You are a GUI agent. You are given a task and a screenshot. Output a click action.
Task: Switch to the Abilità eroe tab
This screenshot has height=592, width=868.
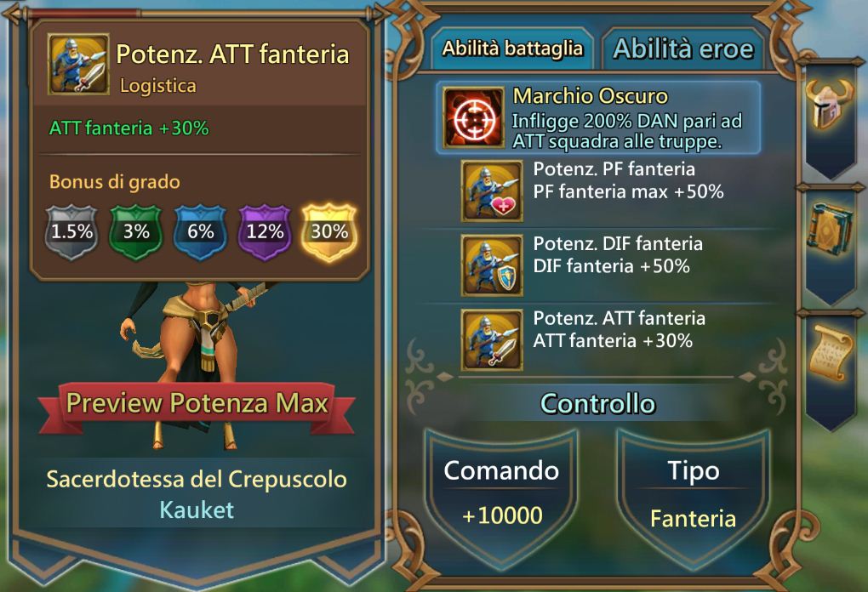pyautogui.click(x=683, y=48)
